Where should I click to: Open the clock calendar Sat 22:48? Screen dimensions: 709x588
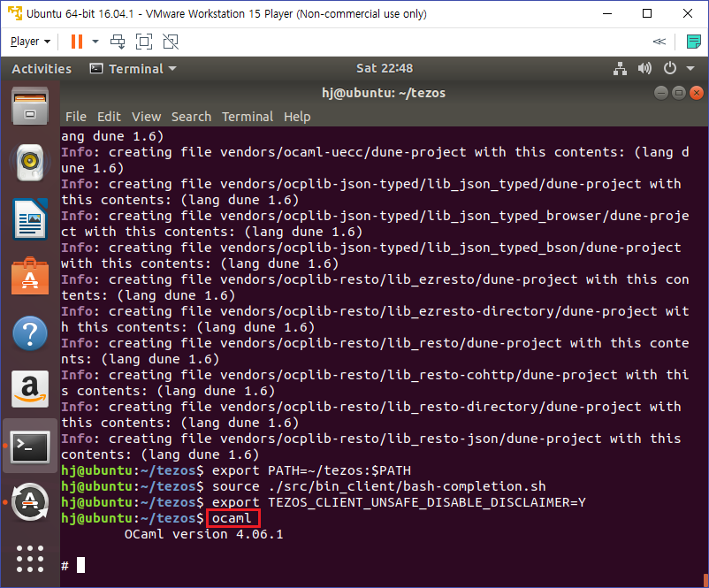(x=385, y=68)
